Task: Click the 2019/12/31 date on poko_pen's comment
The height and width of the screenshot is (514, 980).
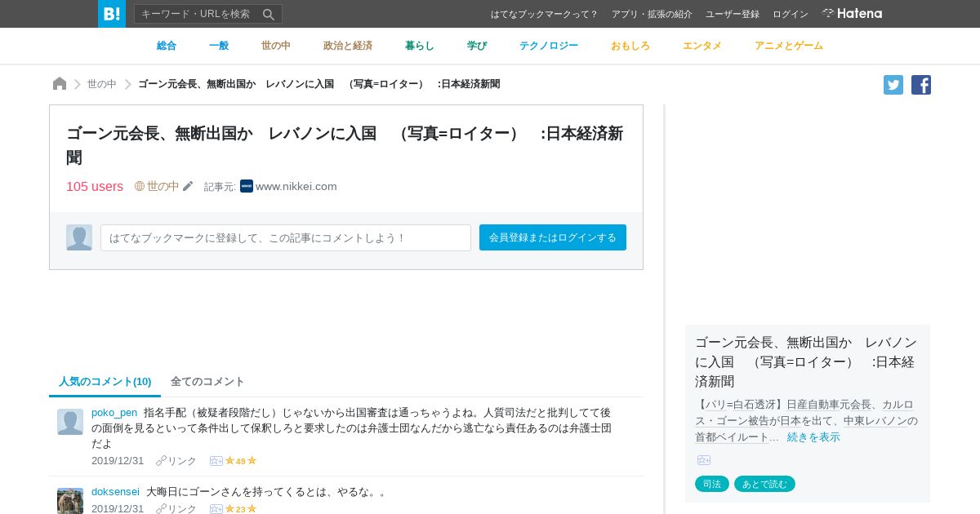Action: pos(118,461)
